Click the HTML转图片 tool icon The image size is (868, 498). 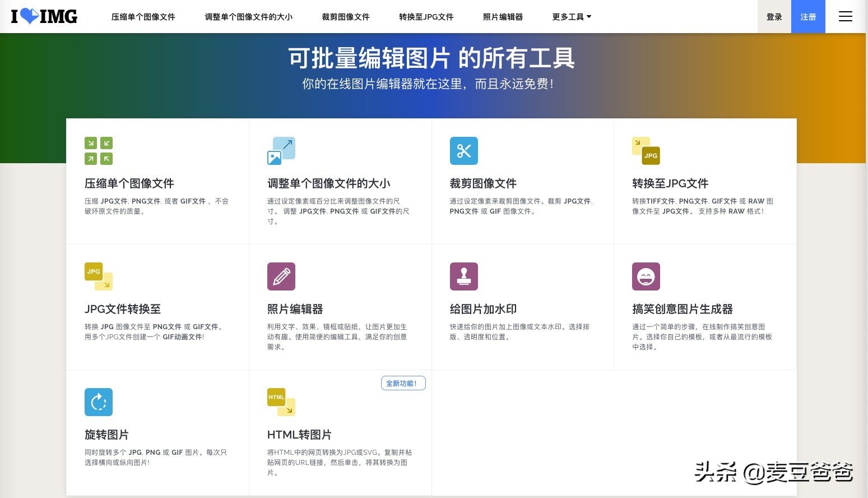pos(281,402)
